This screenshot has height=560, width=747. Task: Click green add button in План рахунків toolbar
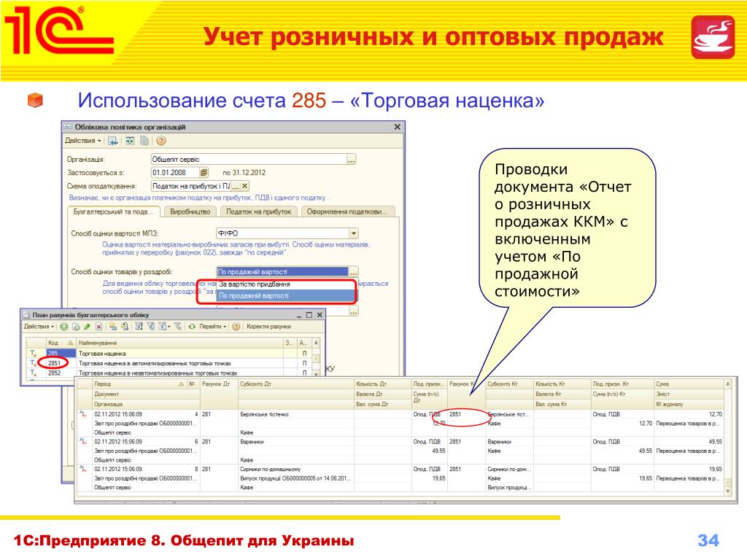64,327
